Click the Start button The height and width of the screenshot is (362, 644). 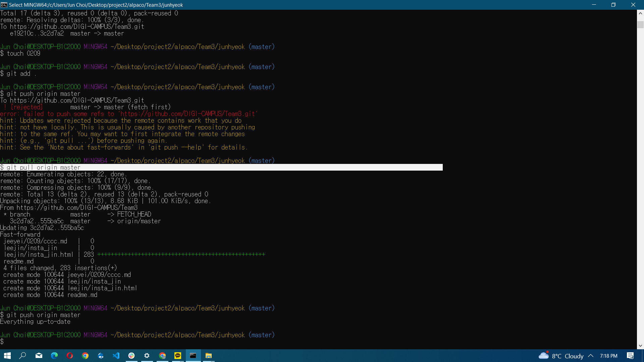click(x=7, y=356)
